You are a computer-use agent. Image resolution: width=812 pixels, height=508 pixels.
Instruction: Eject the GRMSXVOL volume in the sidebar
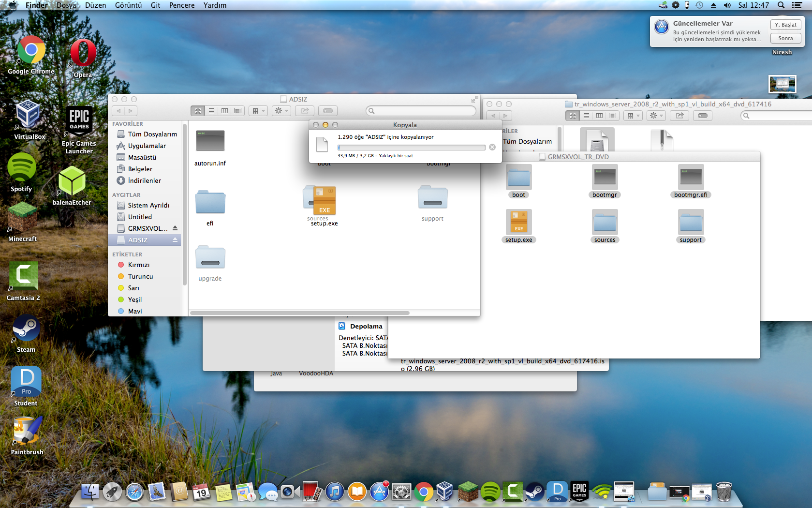pos(175,228)
